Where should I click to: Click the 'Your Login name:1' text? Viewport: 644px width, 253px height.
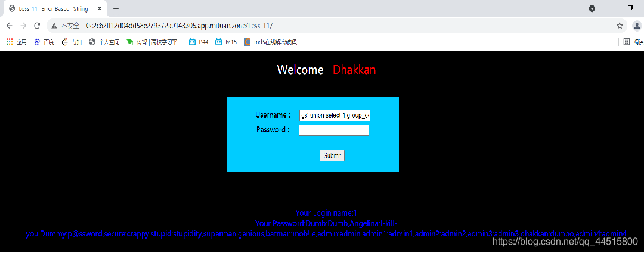click(326, 213)
